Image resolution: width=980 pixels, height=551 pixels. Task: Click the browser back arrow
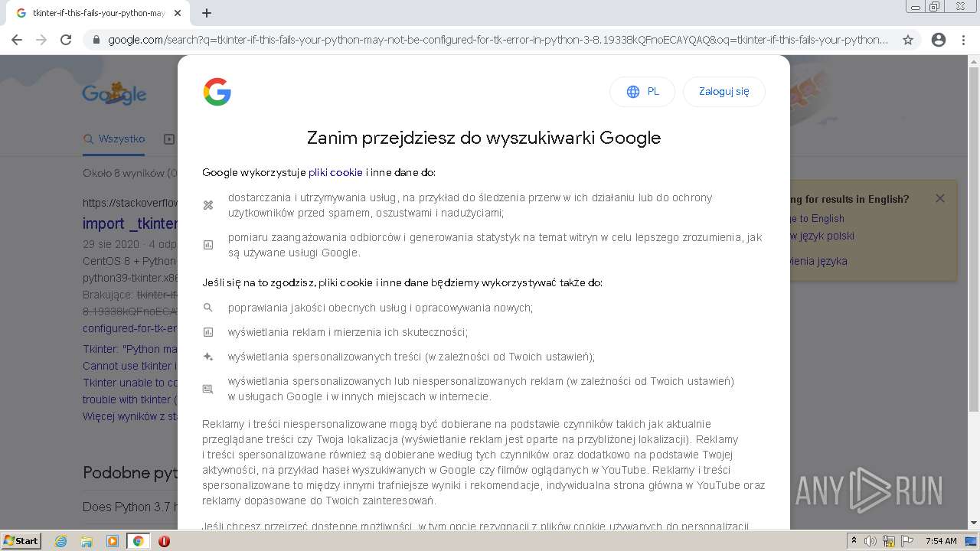[x=17, y=40]
